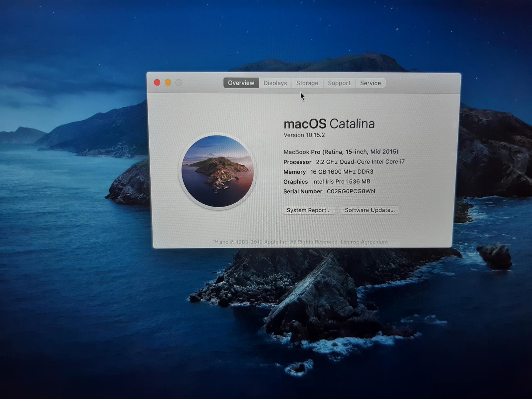Click the Intel Iris Pro 1536 MB value
Screen dimensions: 532x399
tap(341, 182)
